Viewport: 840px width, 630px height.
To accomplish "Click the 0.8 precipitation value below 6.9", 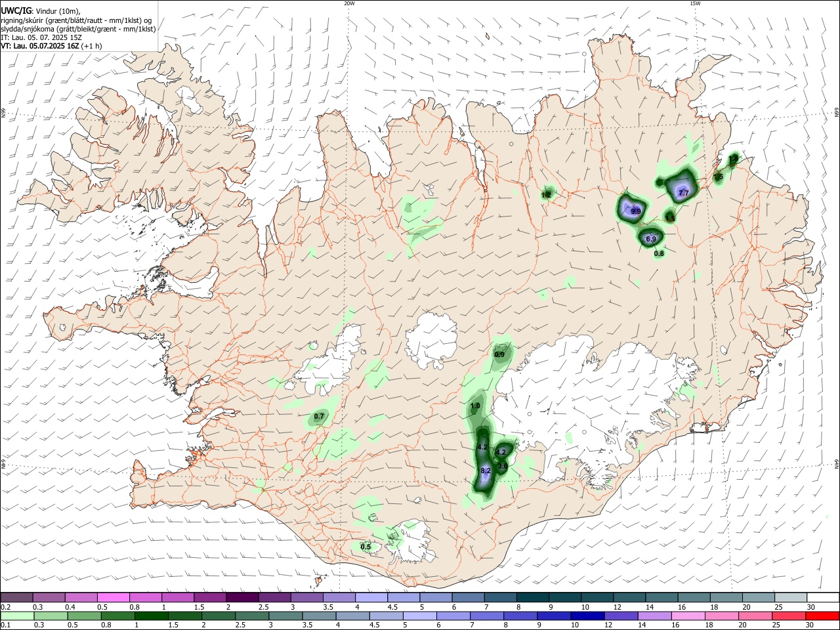I will click(x=659, y=253).
